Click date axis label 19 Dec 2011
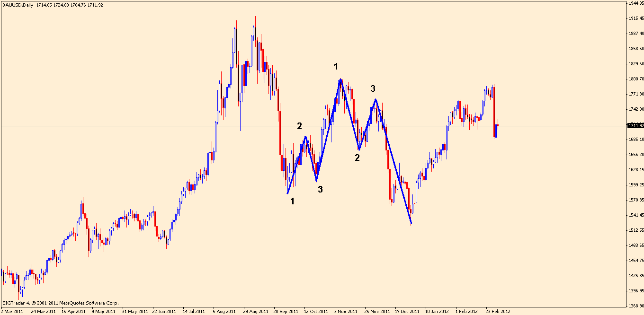This screenshot has width=644, height=315. coord(407,312)
